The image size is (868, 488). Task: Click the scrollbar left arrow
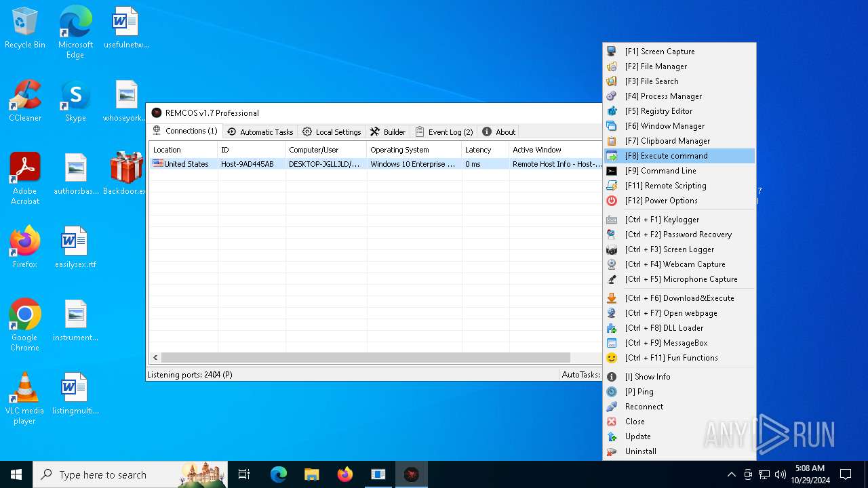click(x=155, y=357)
